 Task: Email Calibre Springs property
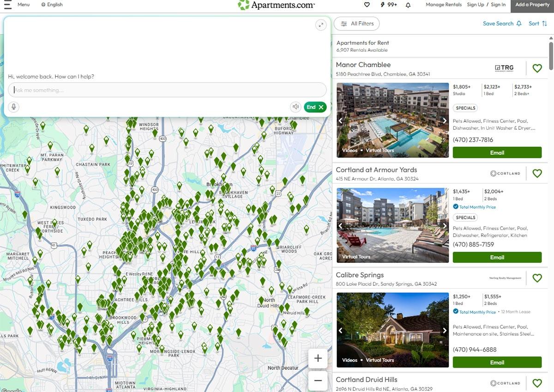[x=497, y=362]
